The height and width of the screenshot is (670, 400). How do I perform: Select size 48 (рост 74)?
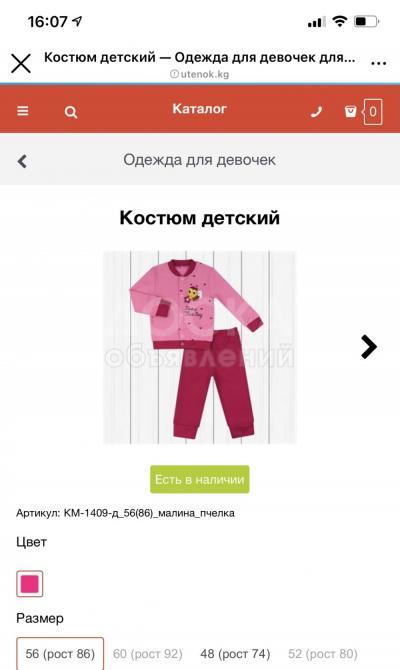pos(235,654)
